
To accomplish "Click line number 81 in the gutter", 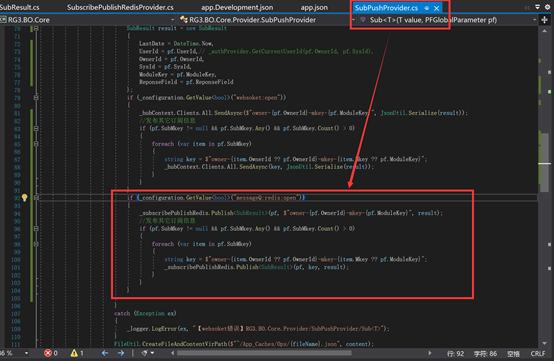I will click(x=17, y=113).
